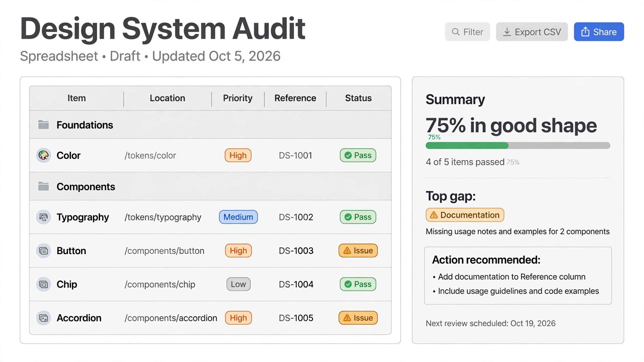Click the Filter search field
Viewport: 644px width, 362px height.
[x=467, y=32]
